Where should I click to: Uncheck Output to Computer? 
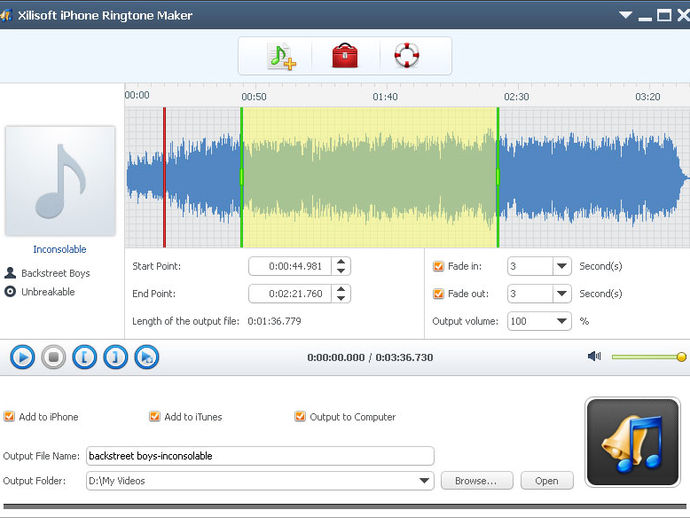(x=300, y=416)
